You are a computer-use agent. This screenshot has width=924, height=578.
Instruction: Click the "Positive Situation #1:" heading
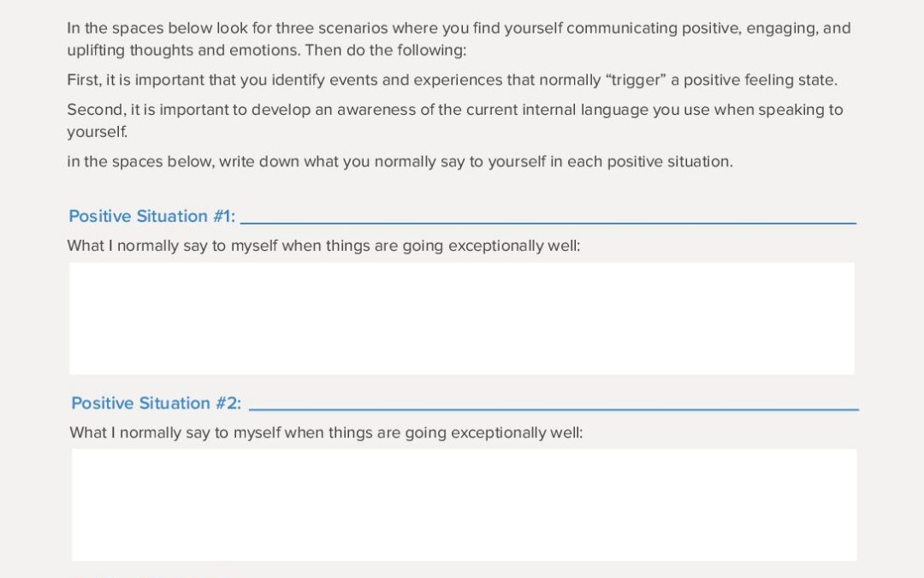point(151,217)
